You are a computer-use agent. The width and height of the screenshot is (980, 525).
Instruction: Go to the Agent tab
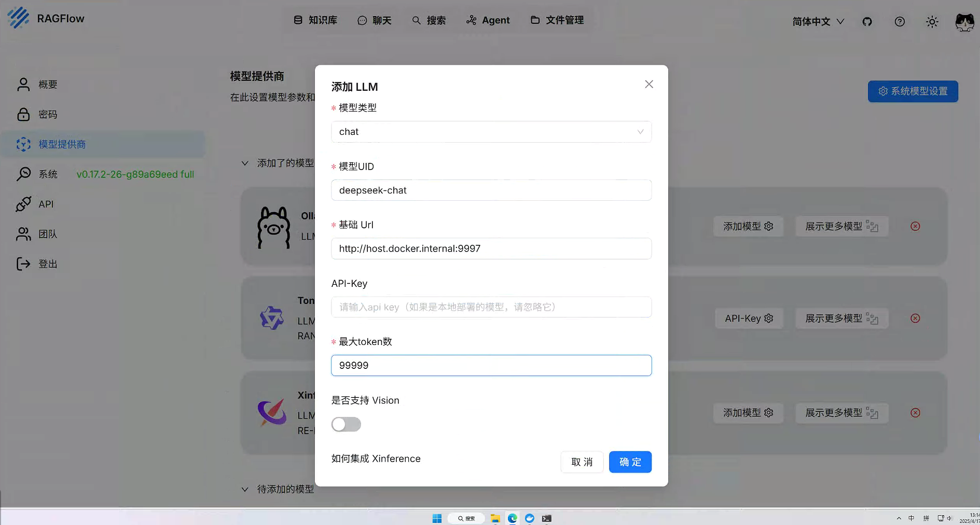pos(488,20)
